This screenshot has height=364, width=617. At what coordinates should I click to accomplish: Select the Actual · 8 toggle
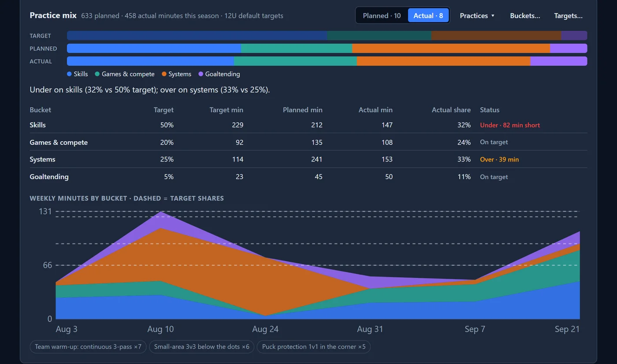tap(428, 15)
